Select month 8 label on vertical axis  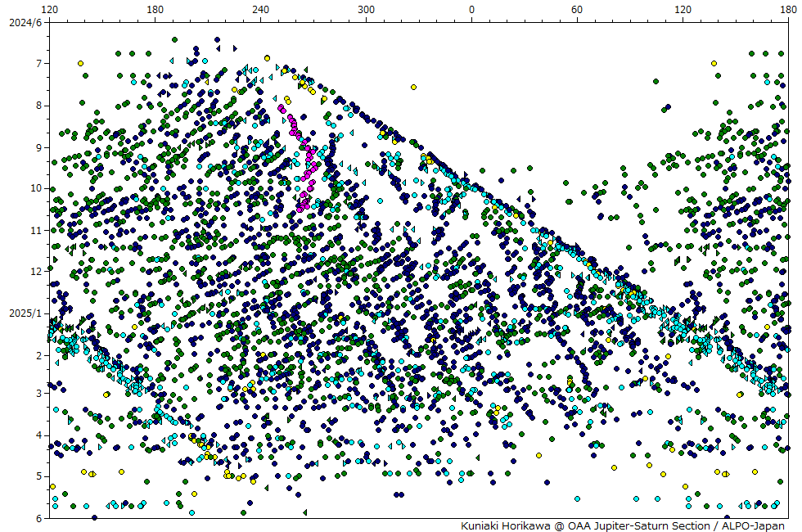(39, 106)
